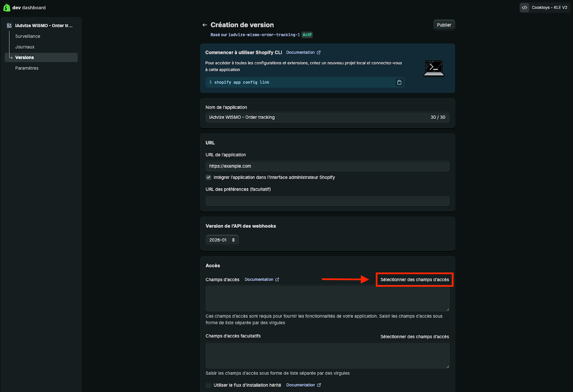This screenshot has height=392, width=573.
Task: Open Journaux in the sidebar
Action: (25, 47)
